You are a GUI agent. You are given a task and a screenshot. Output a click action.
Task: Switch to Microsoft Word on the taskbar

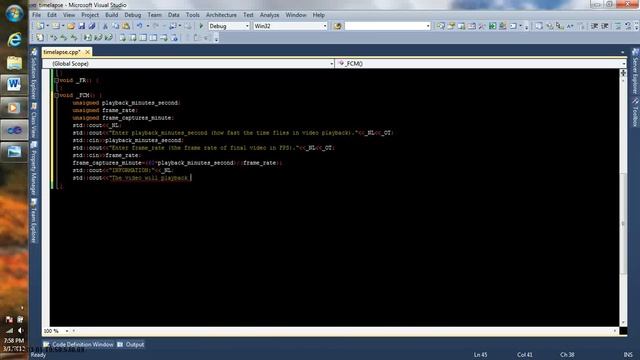(14, 85)
